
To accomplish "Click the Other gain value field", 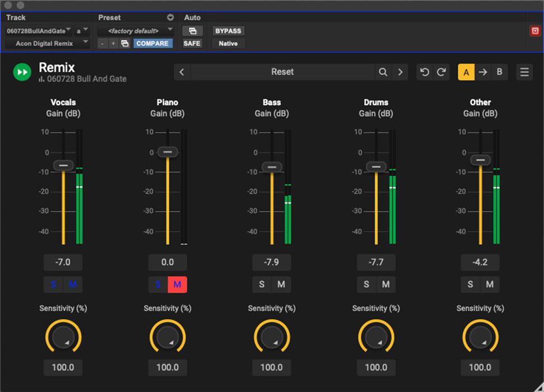I will click(x=480, y=262).
